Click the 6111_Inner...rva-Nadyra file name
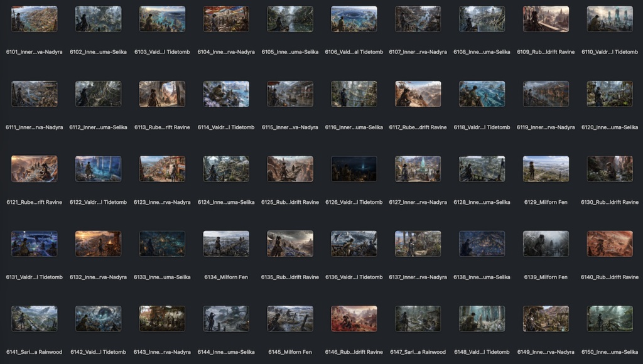 pyautogui.click(x=35, y=127)
